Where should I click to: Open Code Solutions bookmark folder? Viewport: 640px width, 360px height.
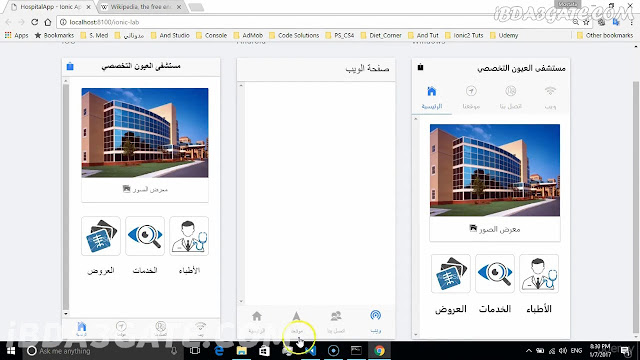pos(294,36)
